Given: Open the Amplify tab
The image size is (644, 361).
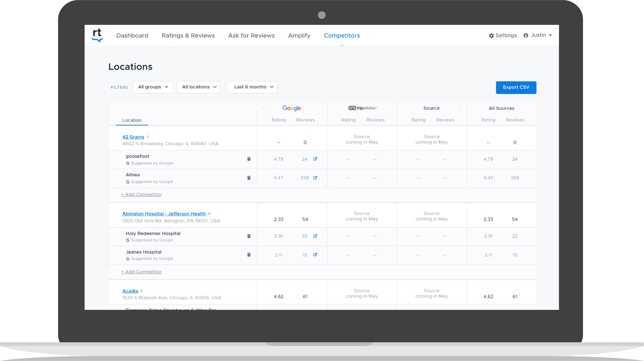Looking at the screenshot, I should (299, 35).
